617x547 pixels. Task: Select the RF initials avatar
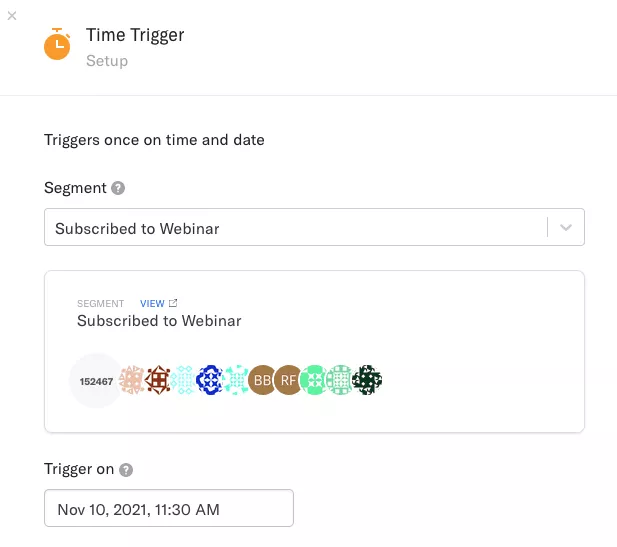pos(288,380)
